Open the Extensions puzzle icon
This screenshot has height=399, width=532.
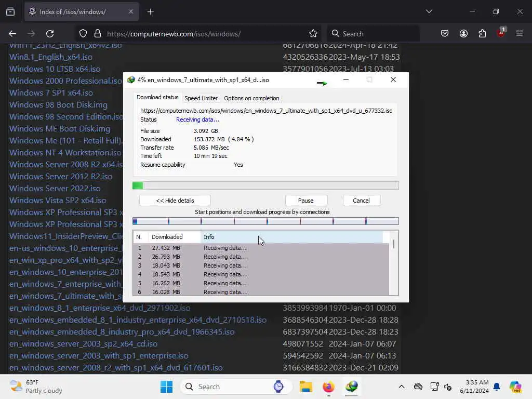point(482,34)
